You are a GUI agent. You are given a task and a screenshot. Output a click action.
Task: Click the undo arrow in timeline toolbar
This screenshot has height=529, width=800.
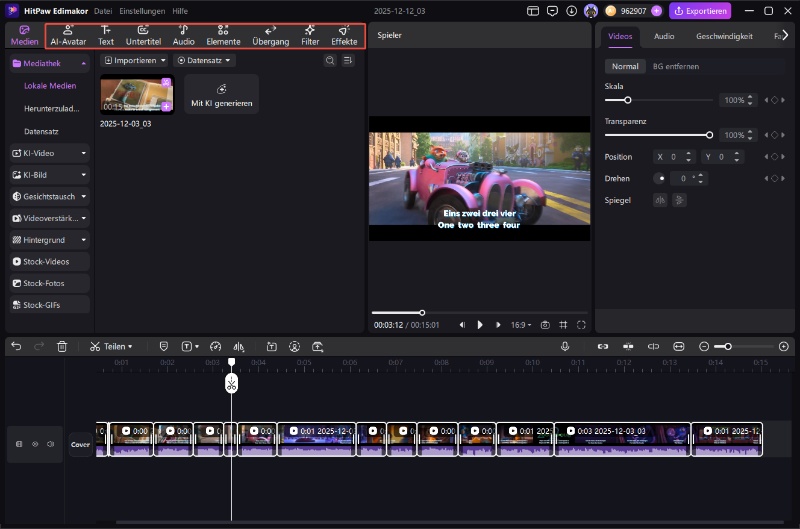tap(16, 346)
